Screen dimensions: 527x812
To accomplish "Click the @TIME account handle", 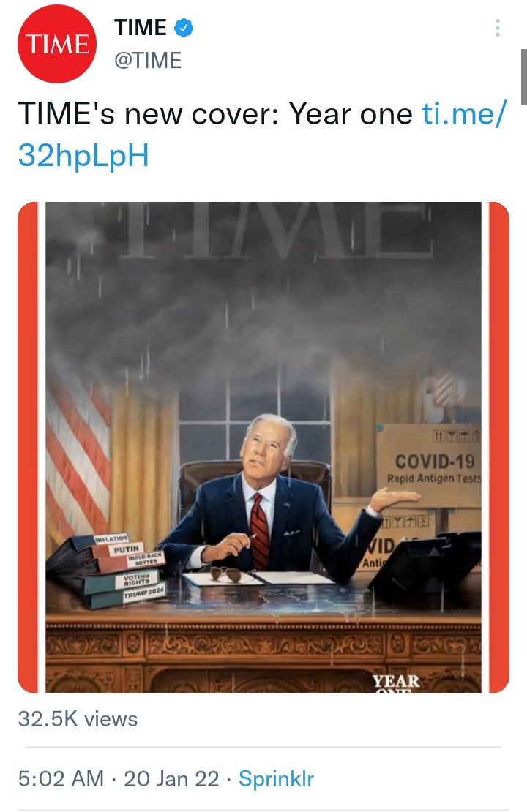I will pos(148,60).
